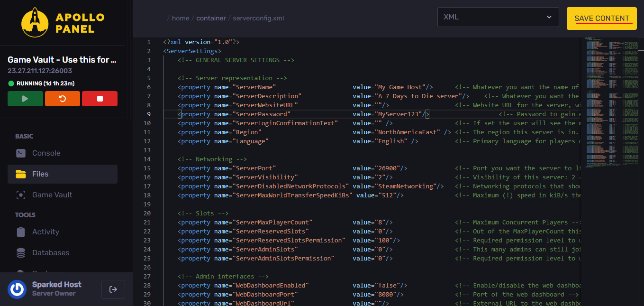
Task: Click the Language value "English"
Action: [x=391, y=141]
